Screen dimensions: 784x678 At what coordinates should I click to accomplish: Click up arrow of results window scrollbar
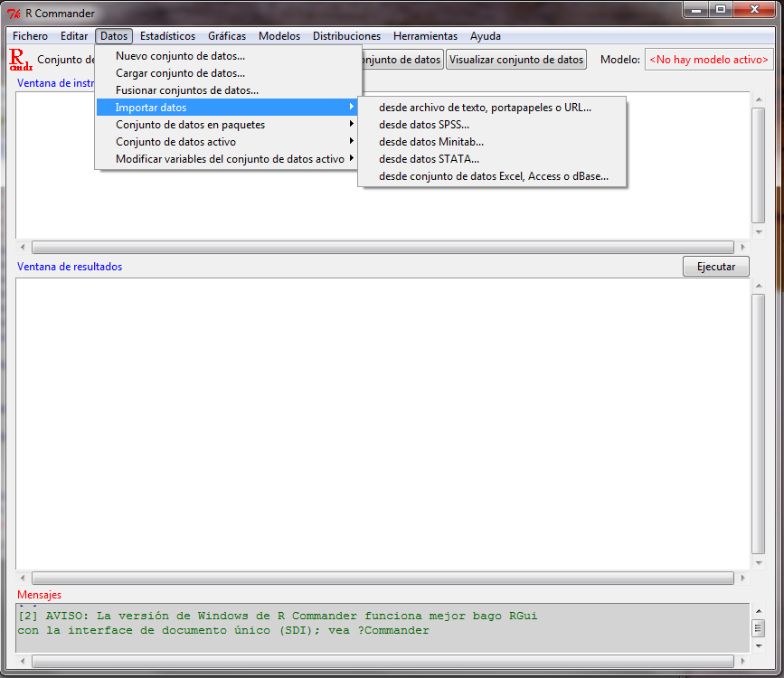click(759, 286)
